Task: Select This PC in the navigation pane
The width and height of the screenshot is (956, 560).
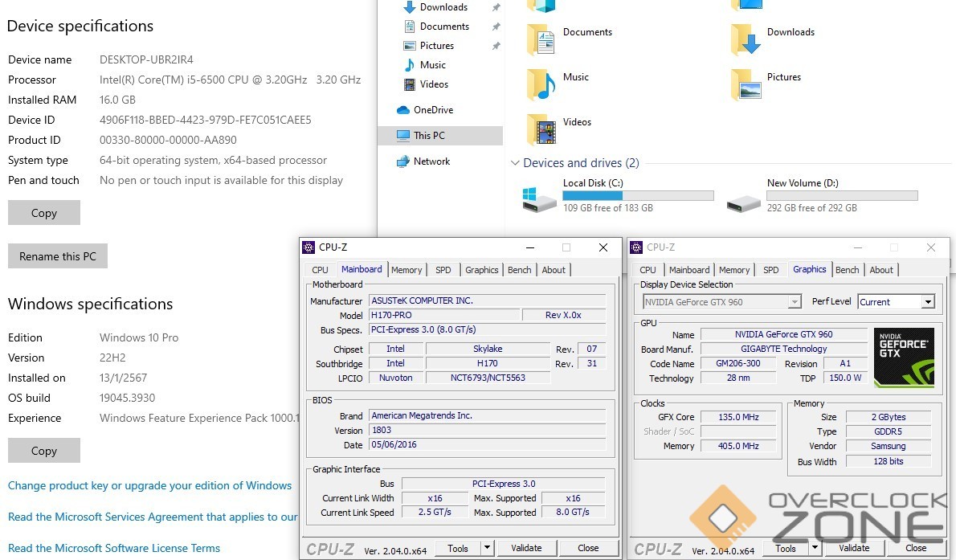Action: (x=429, y=136)
